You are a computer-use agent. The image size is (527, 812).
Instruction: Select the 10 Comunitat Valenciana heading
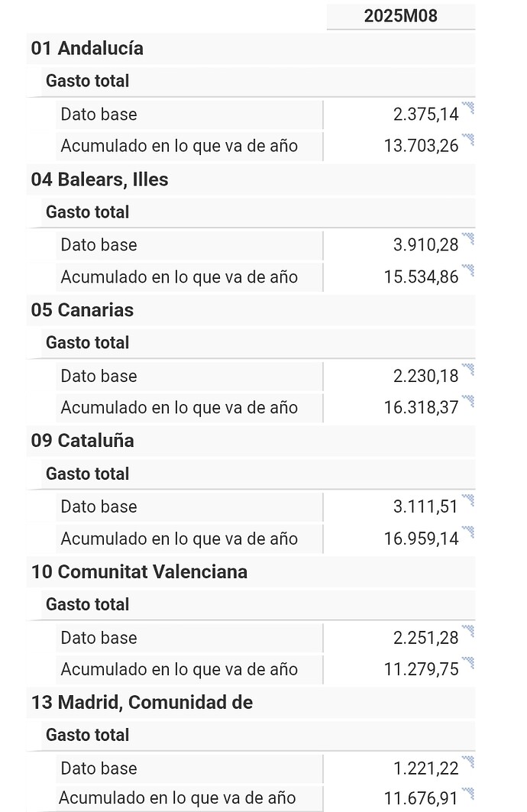click(139, 571)
